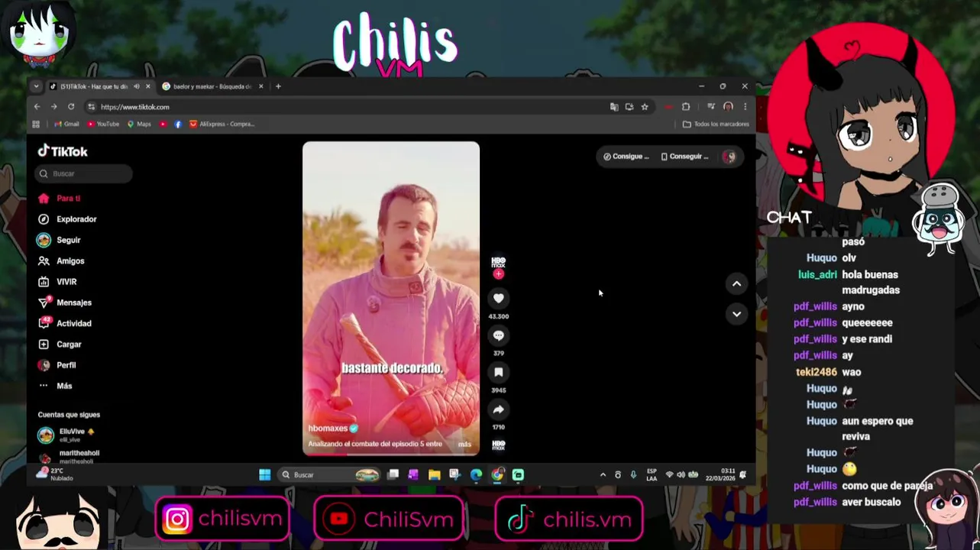Open Todos los marcadores folder

716,124
